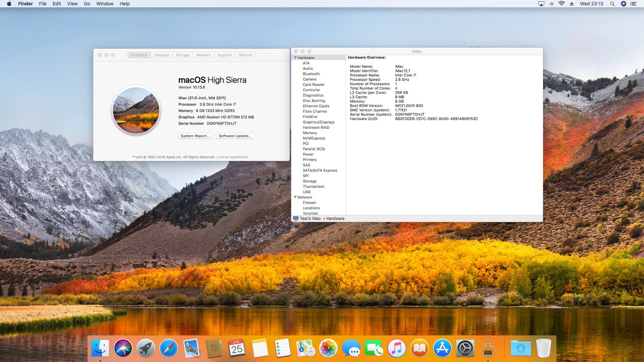Viewport: 644px width, 362px height.
Task: Open System Information chip icon in Dock
Action: tap(488, 348)
